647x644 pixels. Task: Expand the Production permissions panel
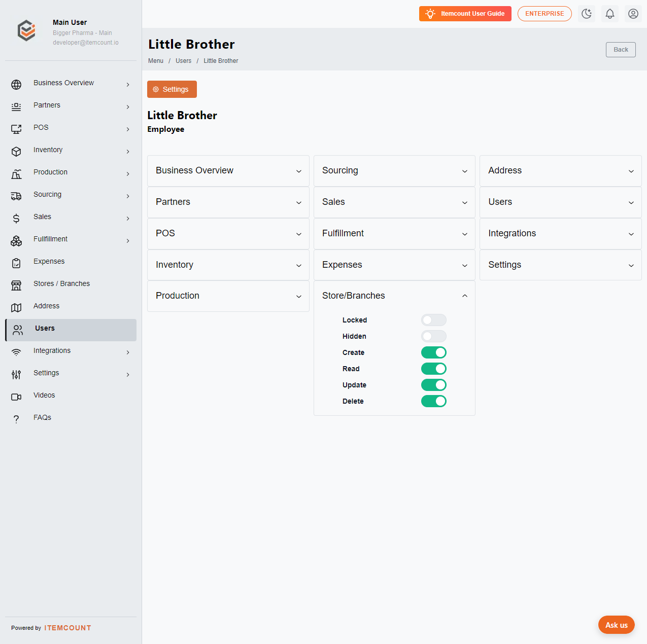coord(228,296)
